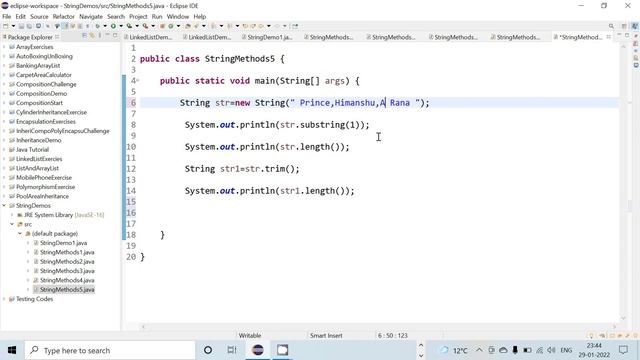The width and height of the screenshot is (640, 360).
Task: Select the Java Tutorial project
Action: [32, 150]
